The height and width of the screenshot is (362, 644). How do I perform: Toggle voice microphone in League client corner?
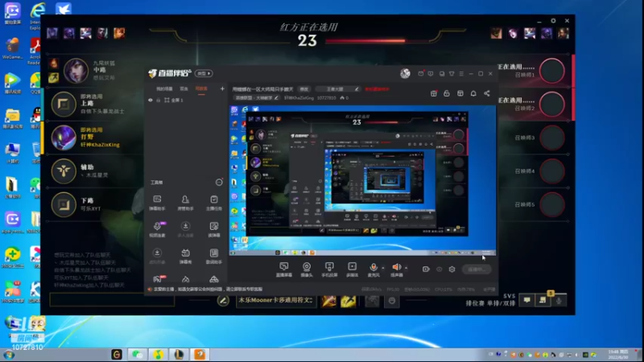point(559,300)
